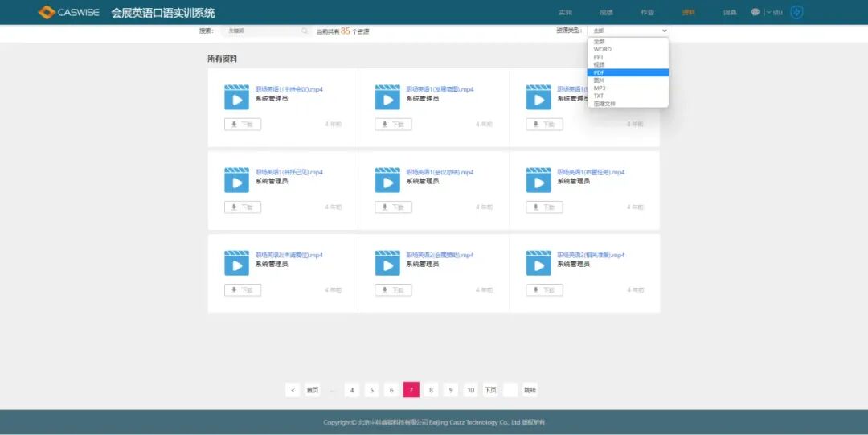Select MP3 option in the dropdown list
Screen dimensions: 868x435
pyautogui.click(x=600, y=88)
